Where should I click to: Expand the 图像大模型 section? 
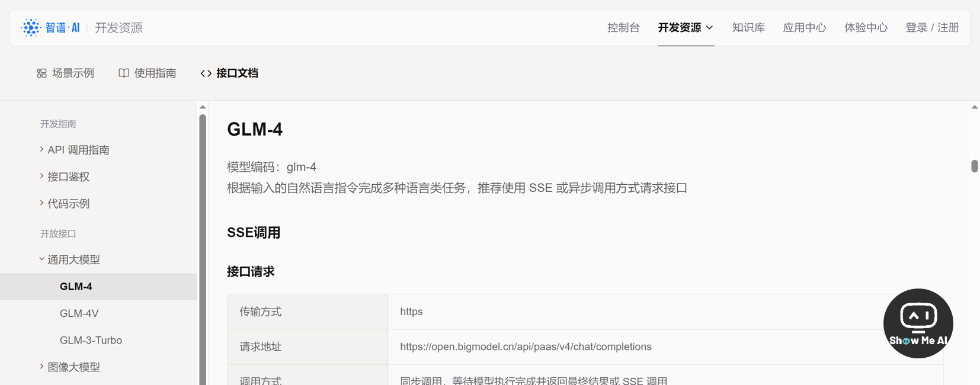click(41, 367)
